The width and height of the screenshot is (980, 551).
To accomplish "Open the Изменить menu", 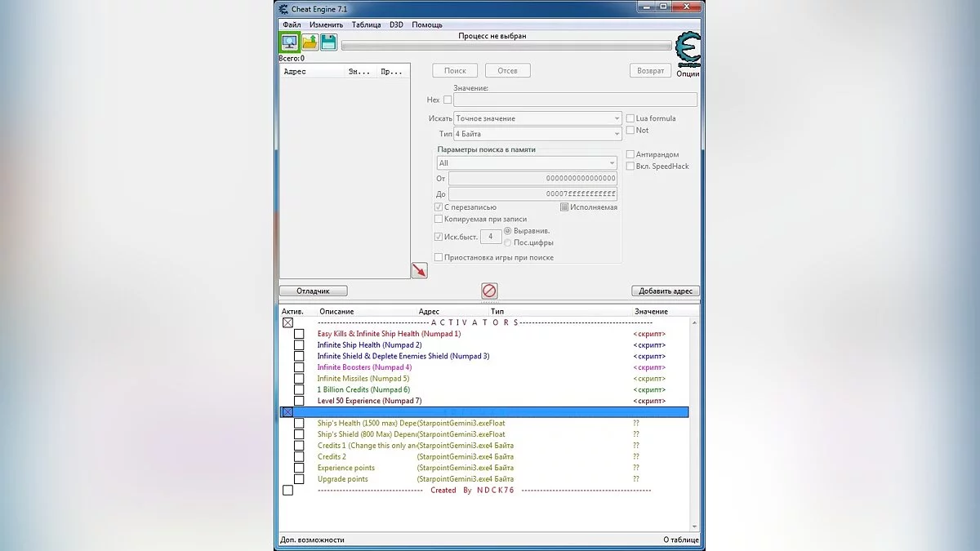I will click(326, 24).
